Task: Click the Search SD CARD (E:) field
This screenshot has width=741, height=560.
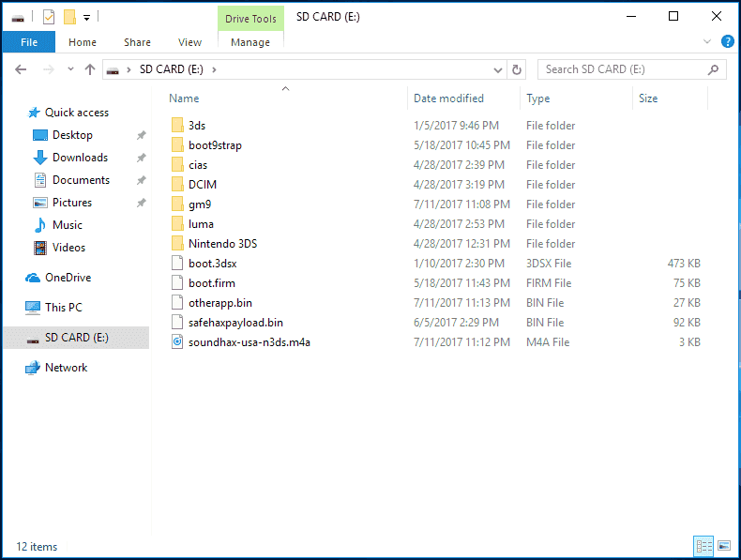Action: (x=632, y=69)
